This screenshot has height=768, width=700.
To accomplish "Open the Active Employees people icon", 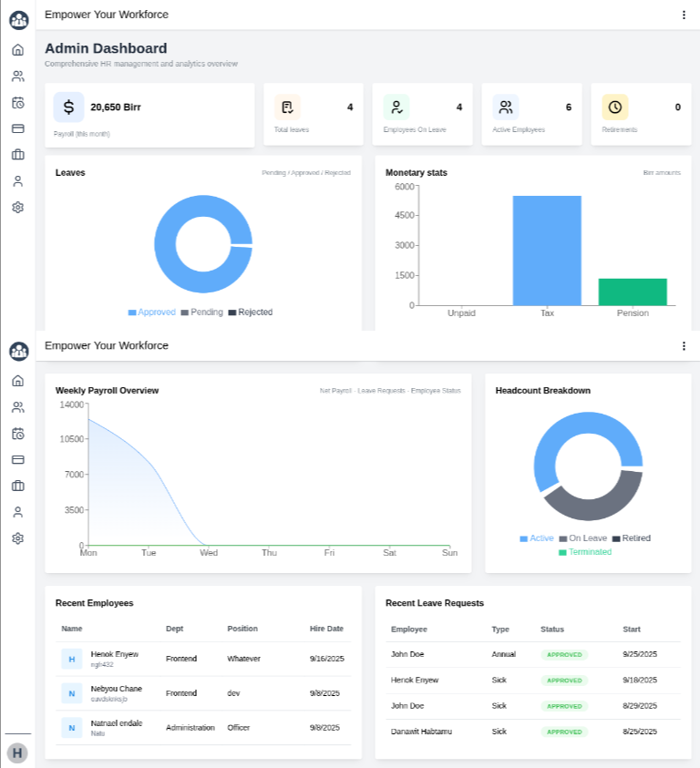I will coord(506,108).
